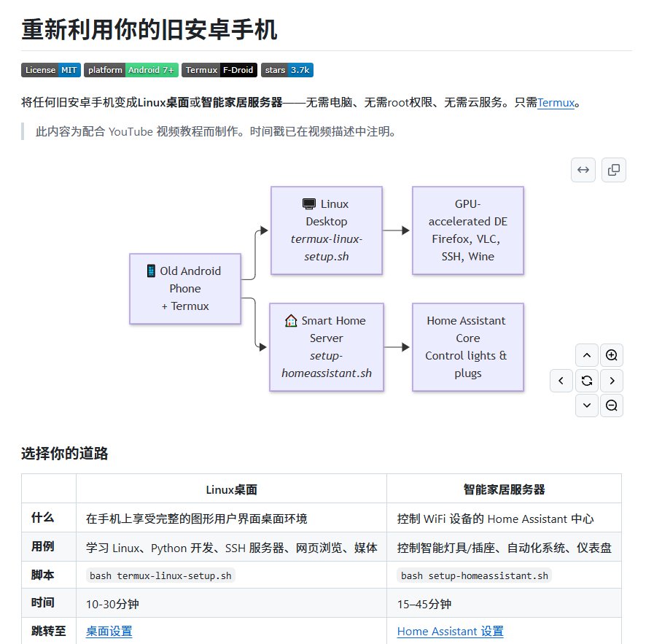The image size is (654, 644).
Task: Click the 什么 row label
Action: click(42, 518)
